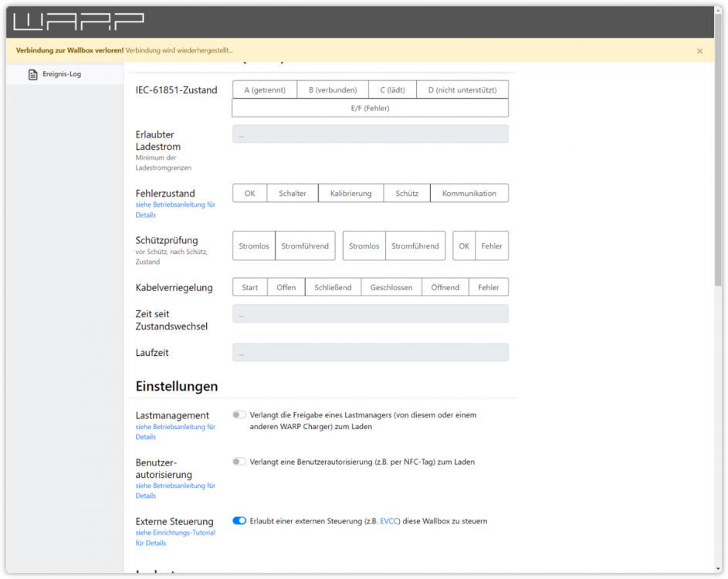Click the 'E/F (Fehler)' state field
728x579 pixels.
(x=370, y=108)
